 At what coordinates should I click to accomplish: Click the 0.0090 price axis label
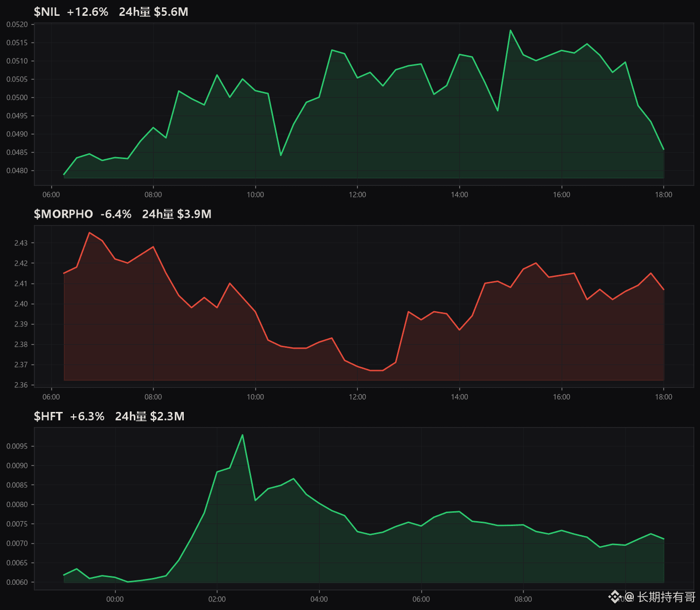pyautogui.click(x=17, y=466)
